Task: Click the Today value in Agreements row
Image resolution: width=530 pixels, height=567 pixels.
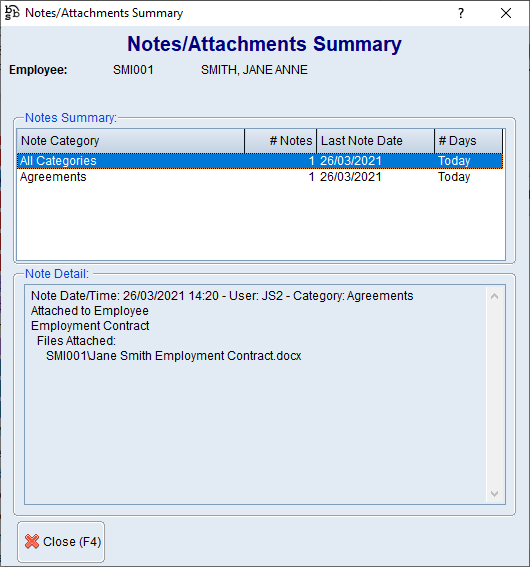Action: click(454, 177)
